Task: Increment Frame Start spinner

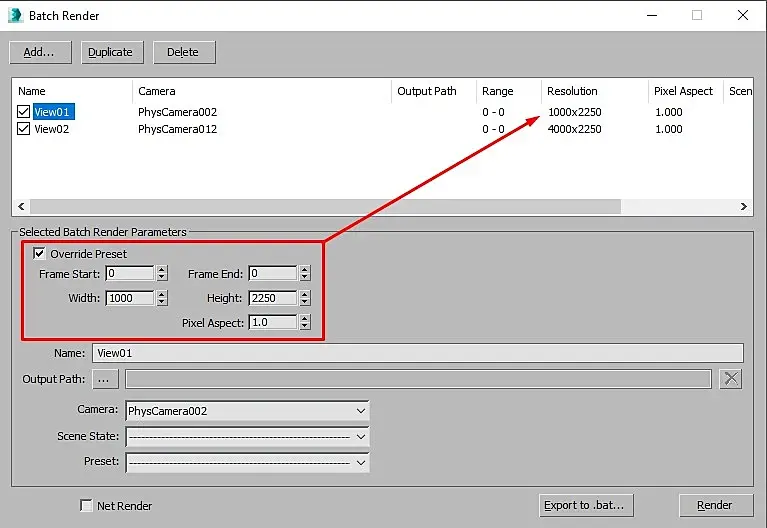Action: (x=162, y=269)
